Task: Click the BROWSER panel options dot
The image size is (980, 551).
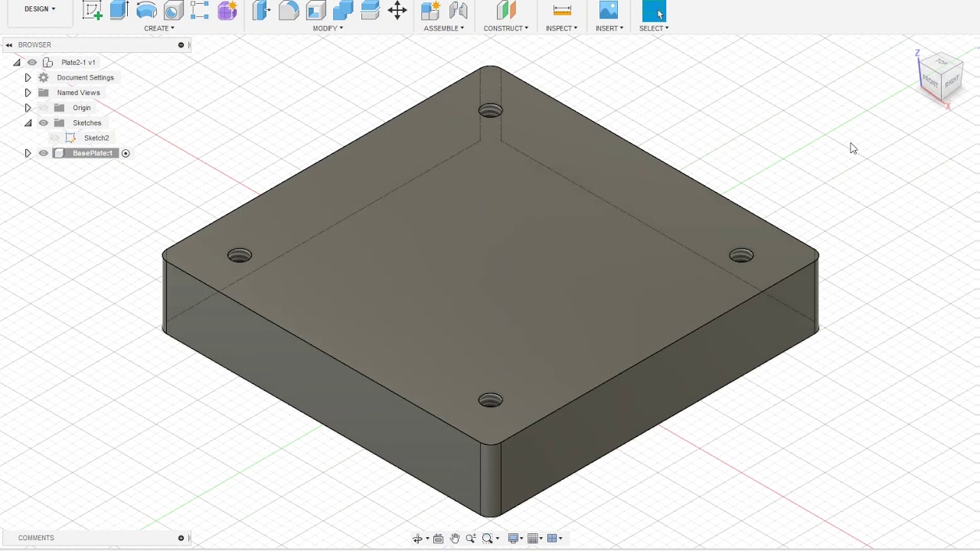Action: (181, 45)
